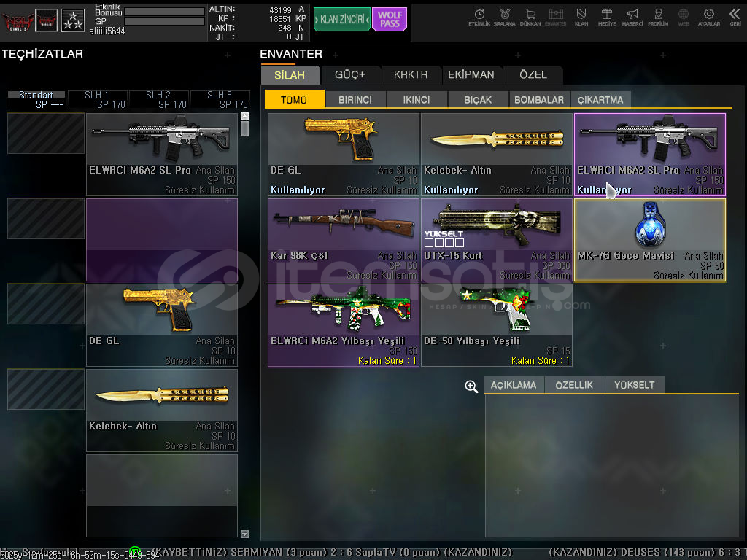Select the DE-50 Yılbaşı Yeşili pistol
The height and width of the screenshot is (560, 747).
496,325
